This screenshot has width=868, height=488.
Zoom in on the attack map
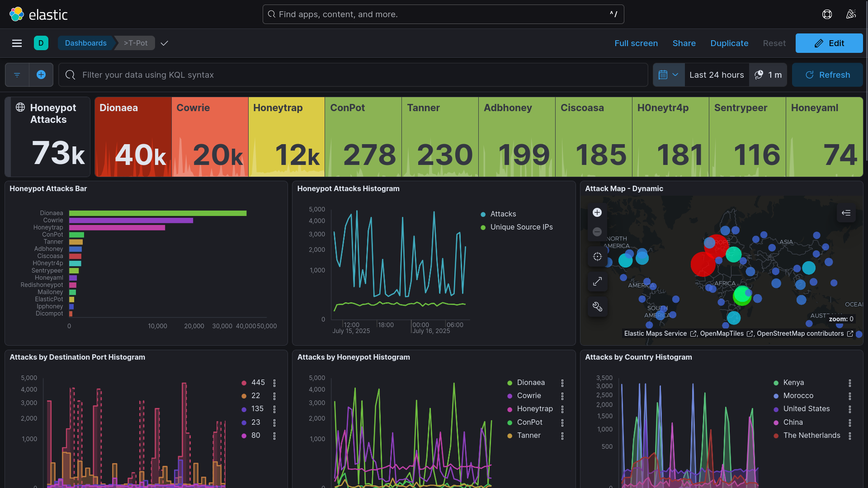click(x=597, y=212)
